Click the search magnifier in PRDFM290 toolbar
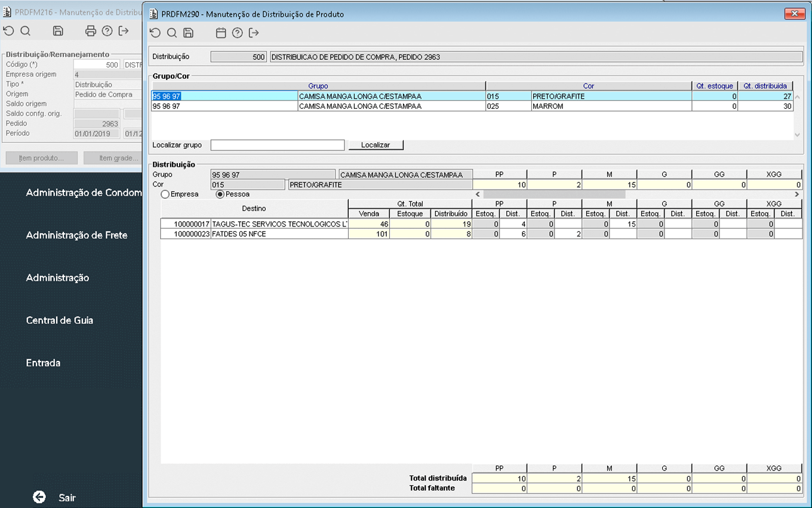The width and height of the screenshot is (812, 508). (x=172, y=33)
